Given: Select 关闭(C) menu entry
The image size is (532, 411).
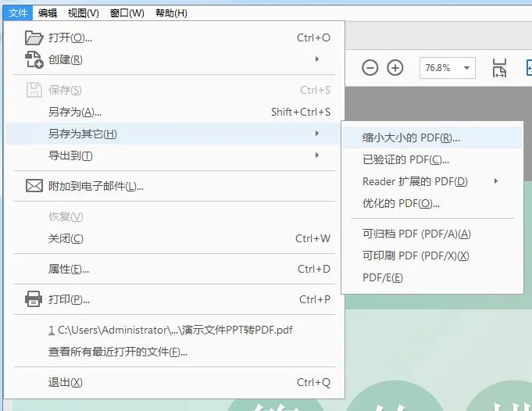Looking at the screenshot, I should pos(173,238).
